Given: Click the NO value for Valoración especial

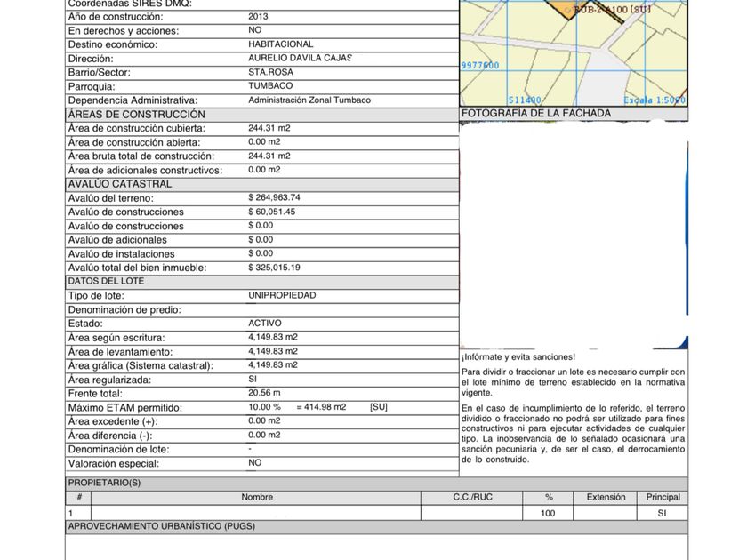Looking at the screenshot, I should (x=254, y=463).
